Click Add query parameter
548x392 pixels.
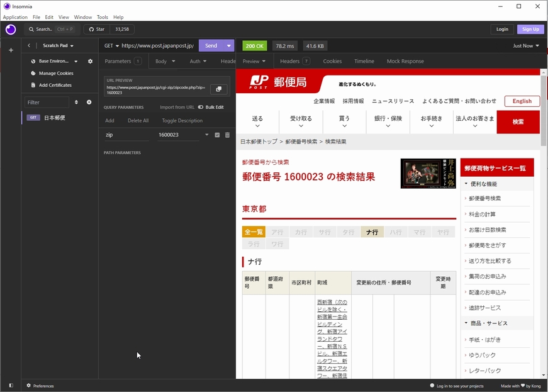click(x=109, y=121)
